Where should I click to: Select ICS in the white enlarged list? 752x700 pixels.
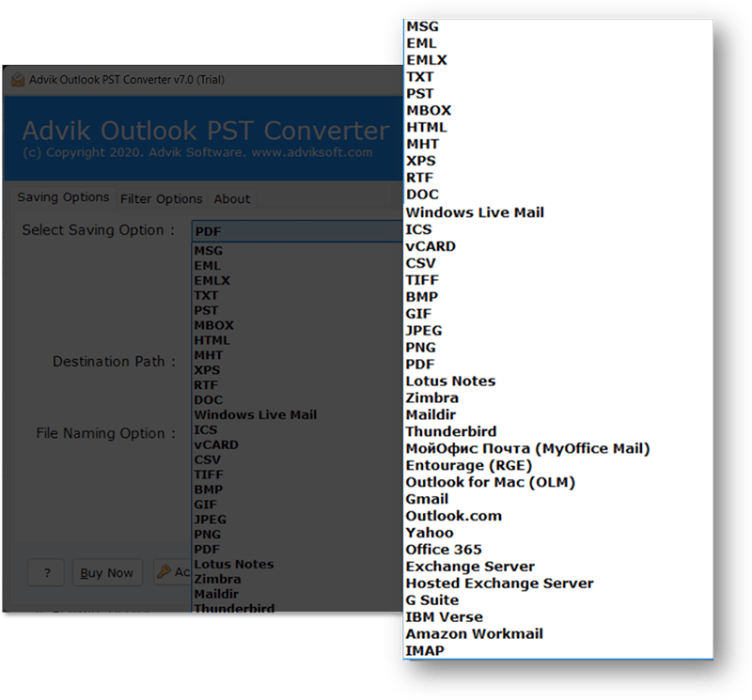[418, 229]
